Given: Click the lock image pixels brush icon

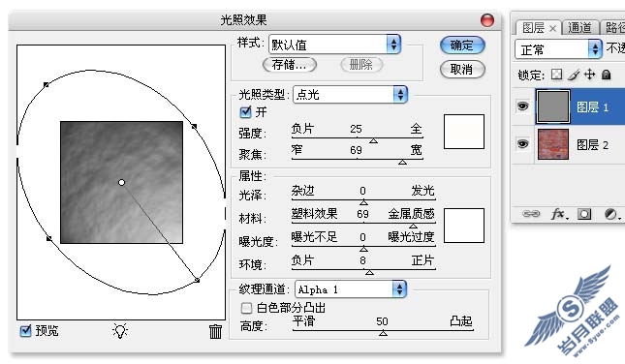Looking at the screenshot, I should click(x=574, y=75).
